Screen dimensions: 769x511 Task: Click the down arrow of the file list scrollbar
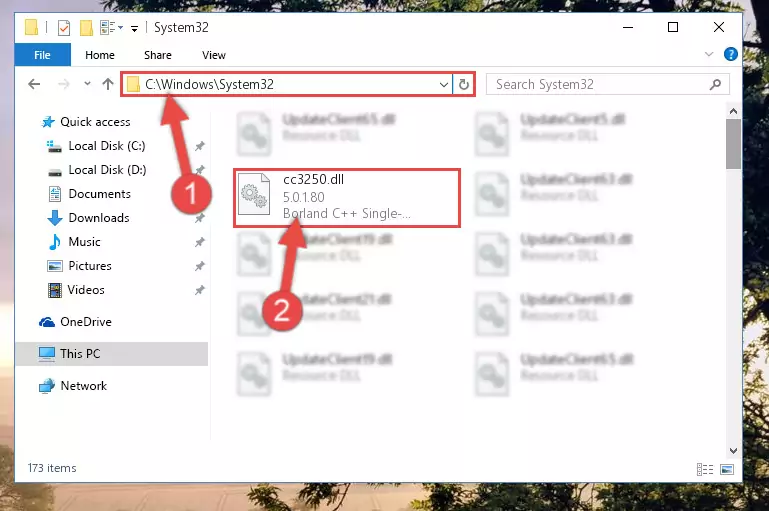point(733,451)
